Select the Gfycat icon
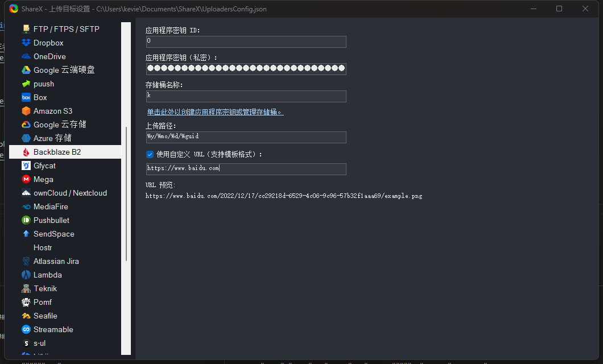Screen dimensions: 603x364 point(26,166)
